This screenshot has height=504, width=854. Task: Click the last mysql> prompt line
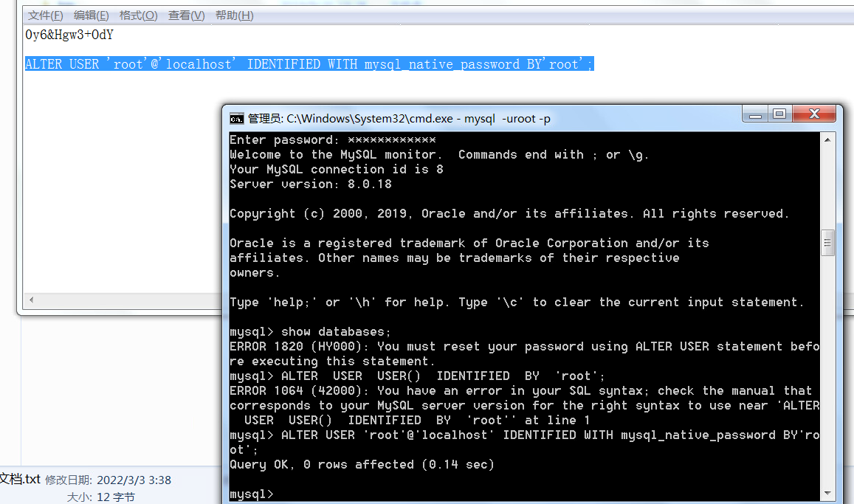click(x=251, y=494)
